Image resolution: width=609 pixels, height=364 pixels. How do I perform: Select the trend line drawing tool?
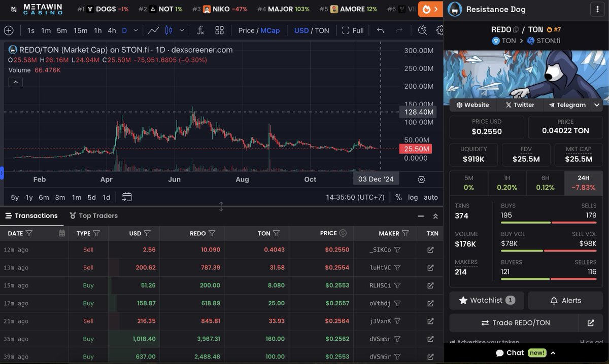[153, 30]
